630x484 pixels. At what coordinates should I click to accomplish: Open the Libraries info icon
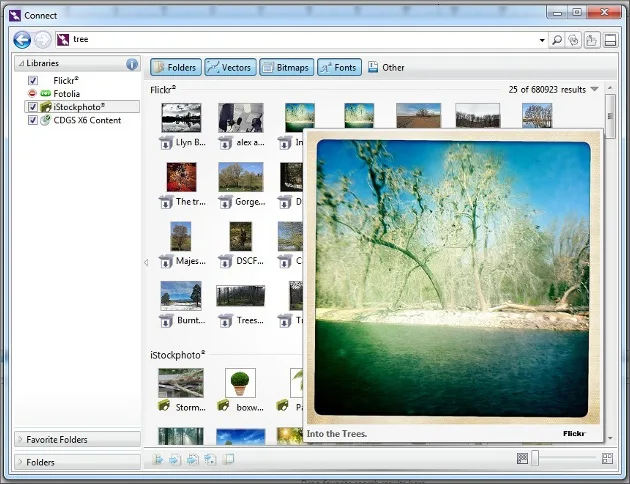[x=132, y=64]
